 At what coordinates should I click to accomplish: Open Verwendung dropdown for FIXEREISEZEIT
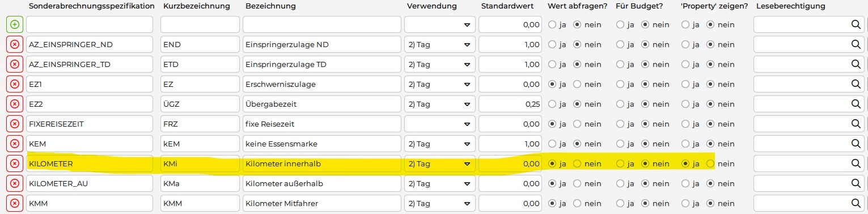[x=439, y=124]
